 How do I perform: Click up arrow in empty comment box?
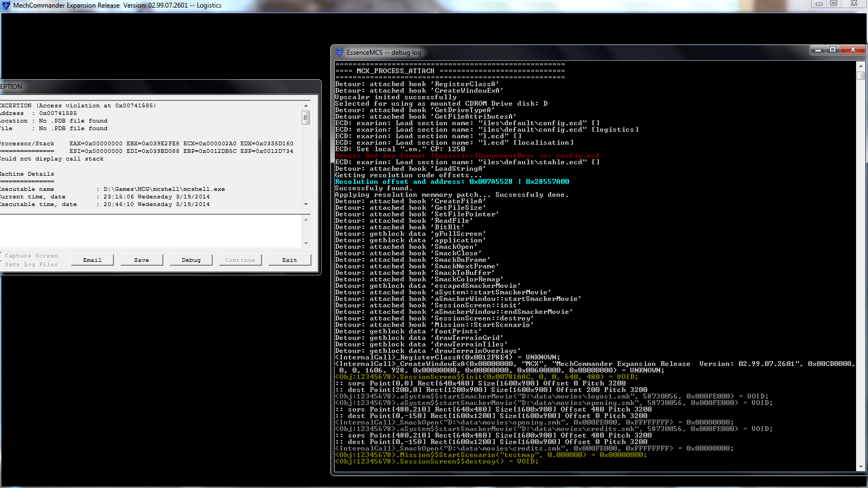point(306,220)
